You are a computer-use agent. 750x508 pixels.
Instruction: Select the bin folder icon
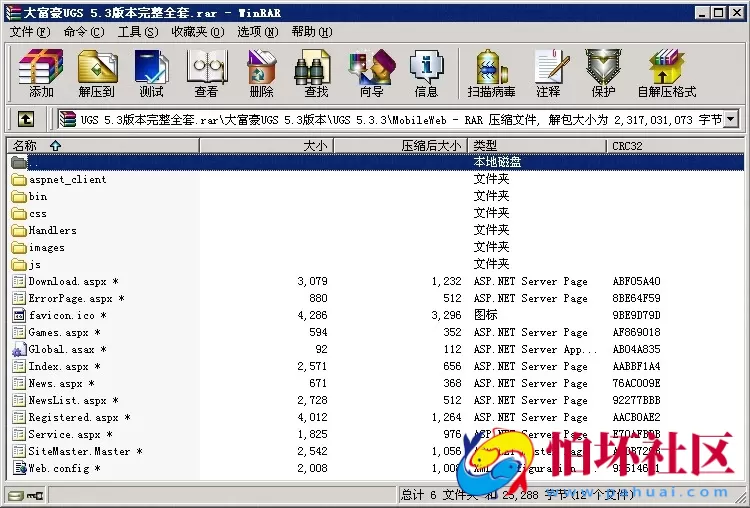coord(19,197)
